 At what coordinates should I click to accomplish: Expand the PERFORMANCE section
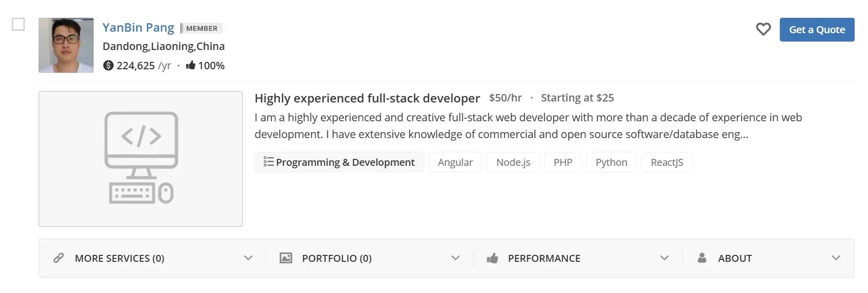664,258
